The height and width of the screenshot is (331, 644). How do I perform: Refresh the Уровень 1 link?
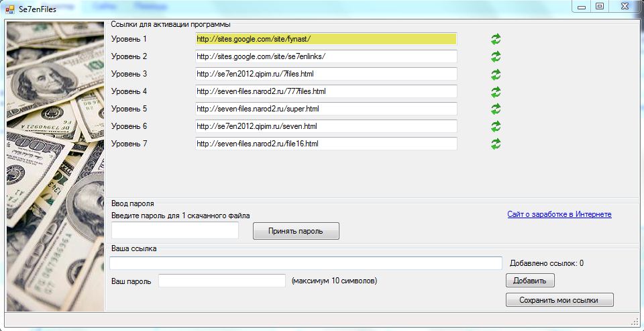[x=496, y=39]
